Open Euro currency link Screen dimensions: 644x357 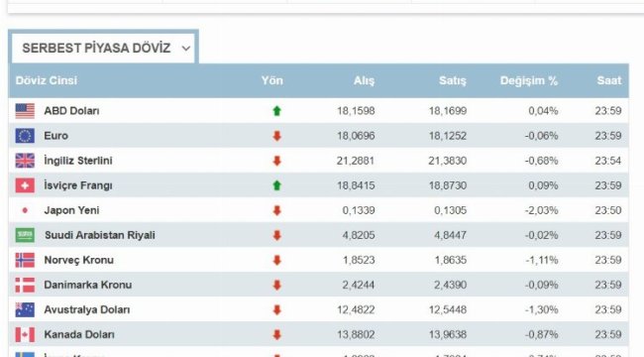[55, 136]
